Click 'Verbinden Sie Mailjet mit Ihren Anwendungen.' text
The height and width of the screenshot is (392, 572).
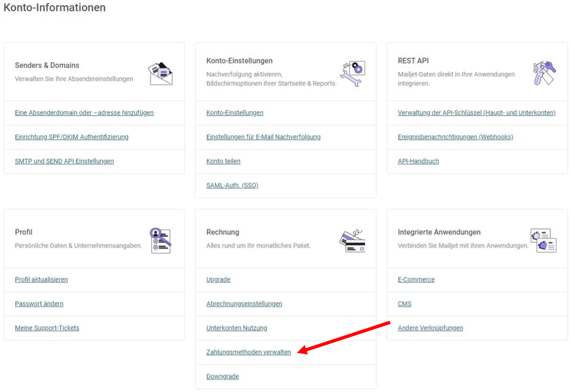463,246
